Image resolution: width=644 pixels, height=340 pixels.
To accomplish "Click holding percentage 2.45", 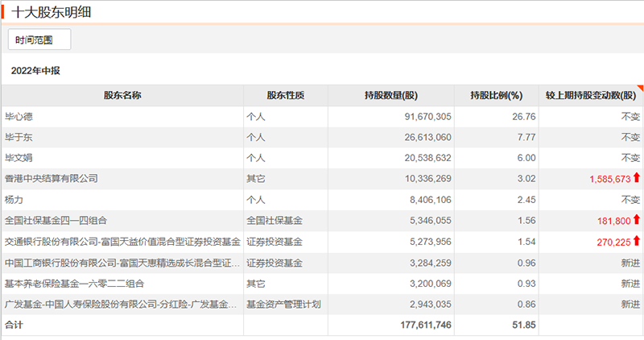I will pyautogui.click(x=526, y=200).
